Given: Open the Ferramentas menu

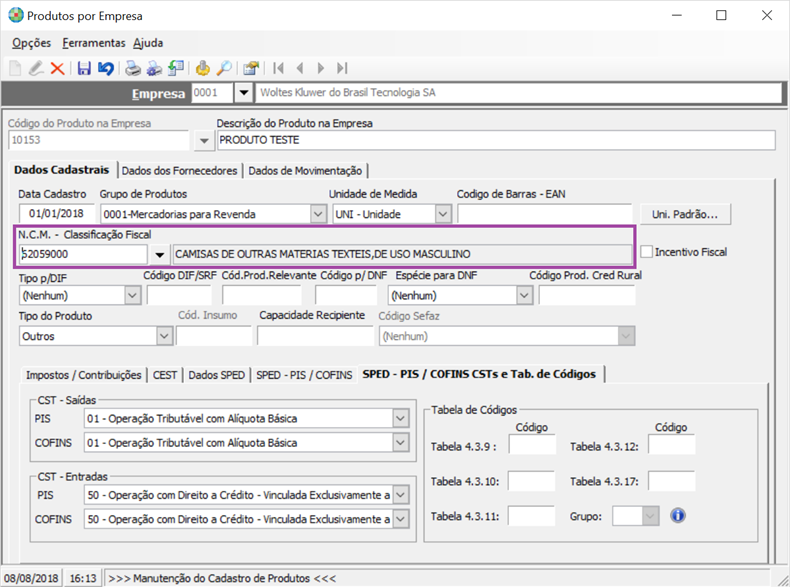Looking at the screenshot, I should pos(93,43).
